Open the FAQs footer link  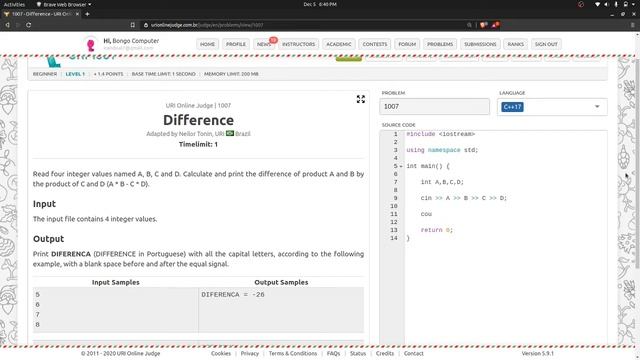pos(333,353)
